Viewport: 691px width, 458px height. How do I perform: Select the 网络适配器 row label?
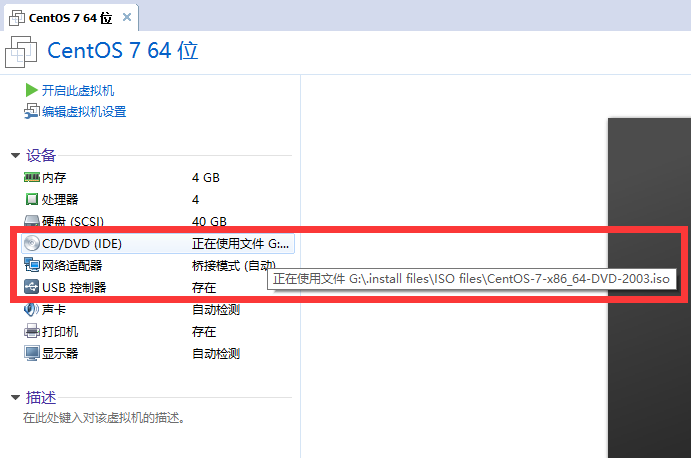coord(72,265)
